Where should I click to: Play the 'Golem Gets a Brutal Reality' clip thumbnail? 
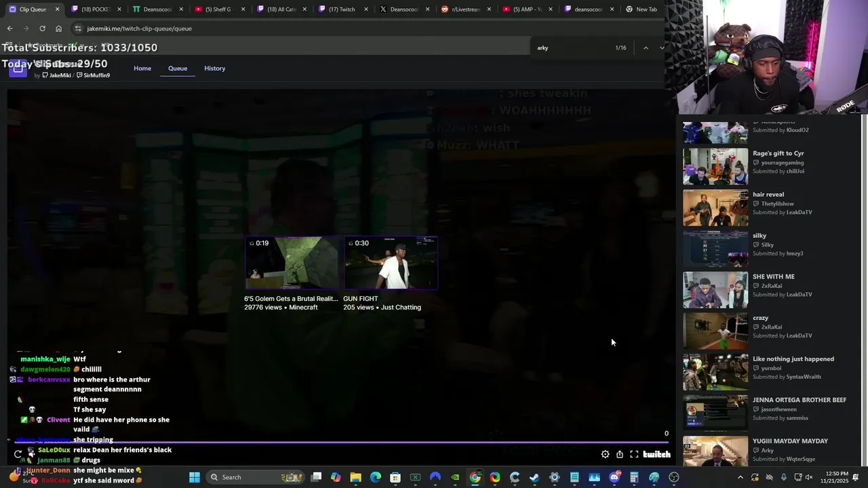[292, 262]
